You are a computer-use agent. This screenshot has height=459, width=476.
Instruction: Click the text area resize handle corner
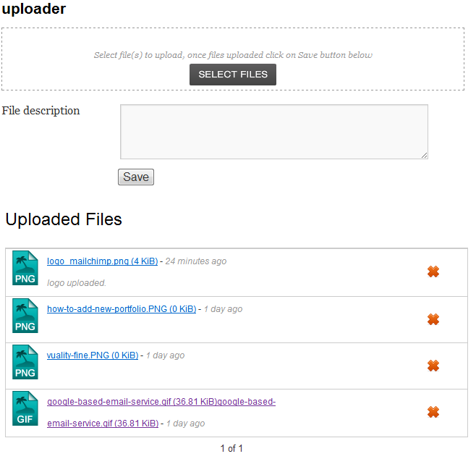click(x=425, y=156)
